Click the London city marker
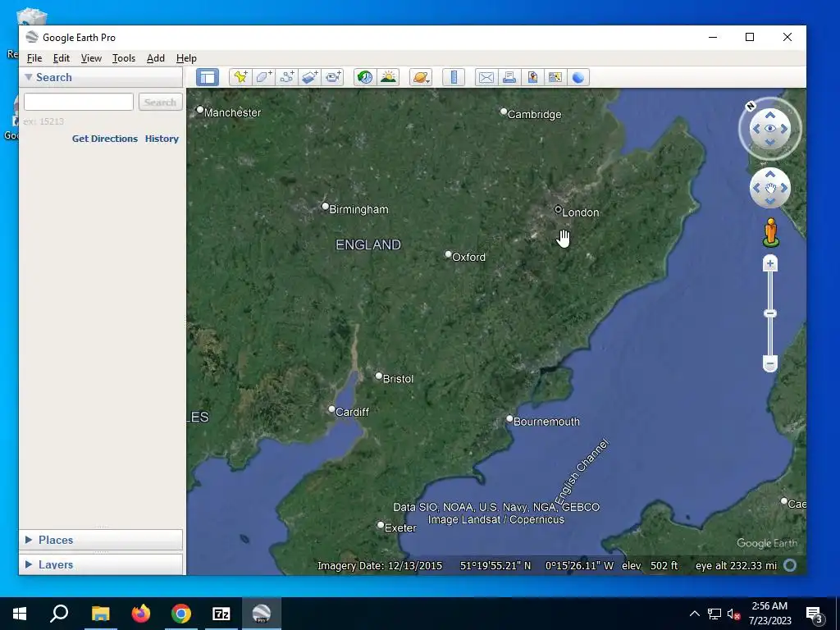This screenshot has height=630, width=840. click(x=558, y=209)
